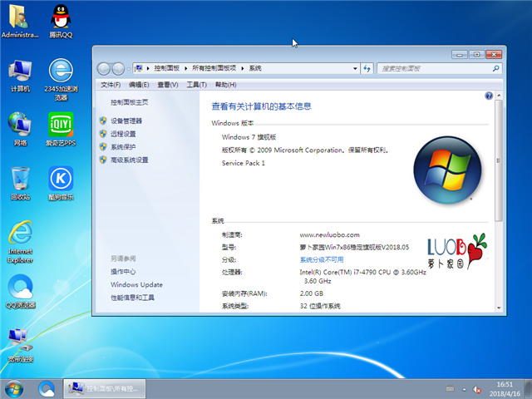Click the Windows 7 旗舰版 text
Viewport: 532px width, 399px height.
click(x=249, y=137)
